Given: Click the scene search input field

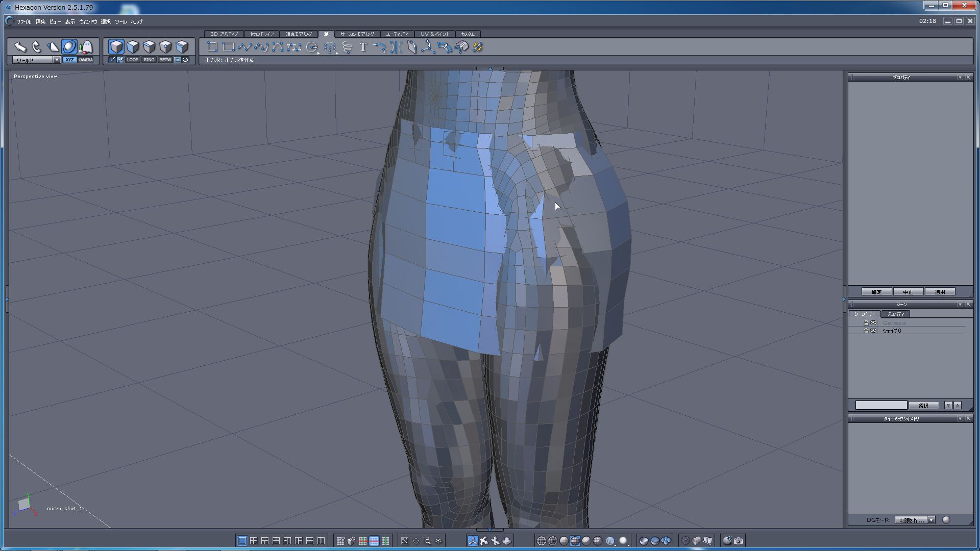Looking at the screenshot, I should [x=881, y=406].
